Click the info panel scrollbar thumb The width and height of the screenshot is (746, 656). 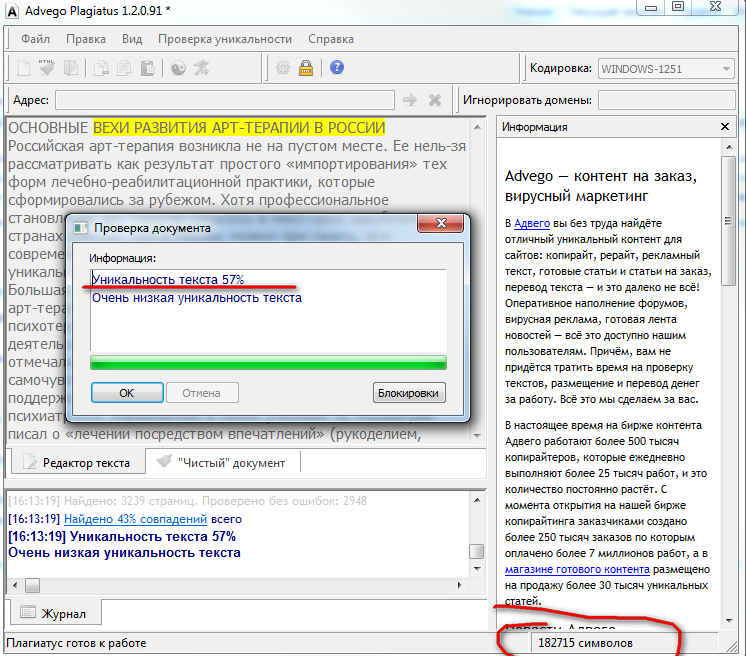coord(728,221)
